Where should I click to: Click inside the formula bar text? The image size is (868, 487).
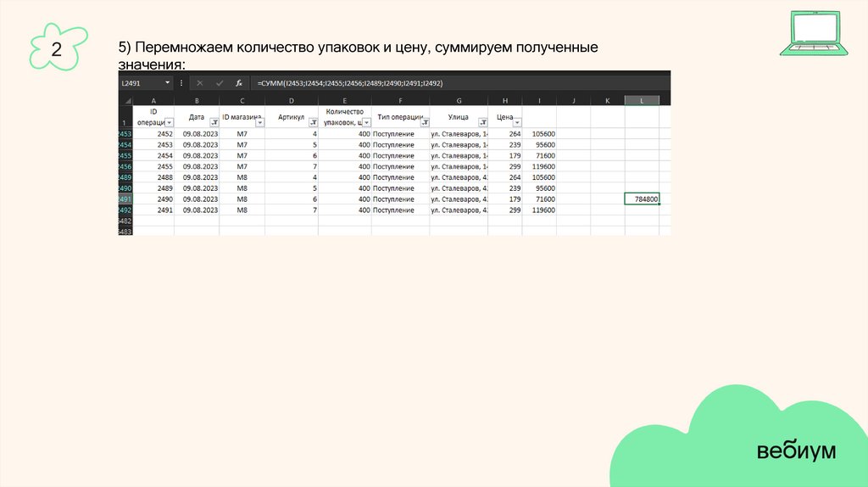pos(424,83)
